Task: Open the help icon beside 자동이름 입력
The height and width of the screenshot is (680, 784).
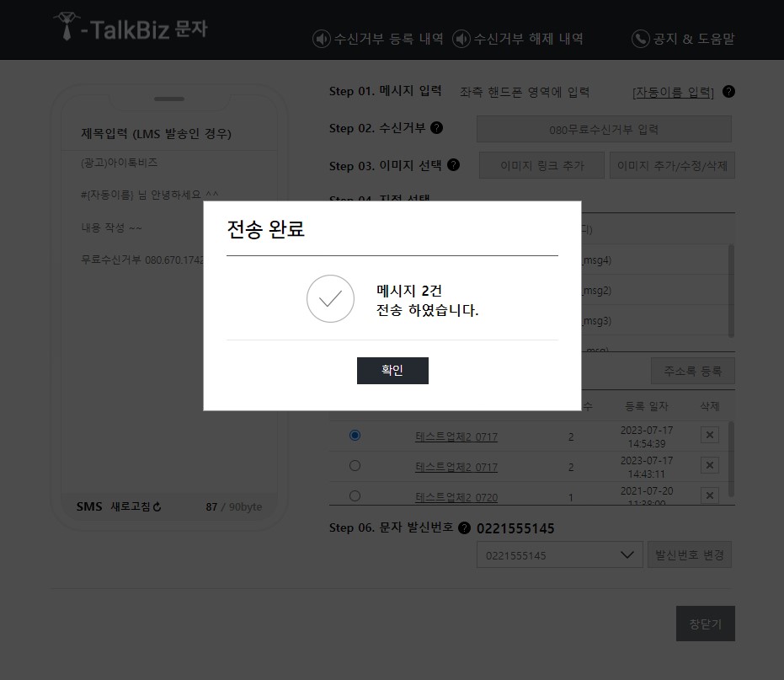Action: tap(728, 92)
